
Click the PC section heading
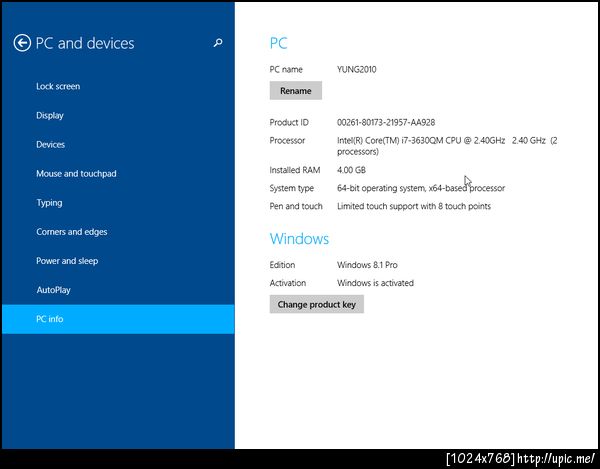pos(278,43)
